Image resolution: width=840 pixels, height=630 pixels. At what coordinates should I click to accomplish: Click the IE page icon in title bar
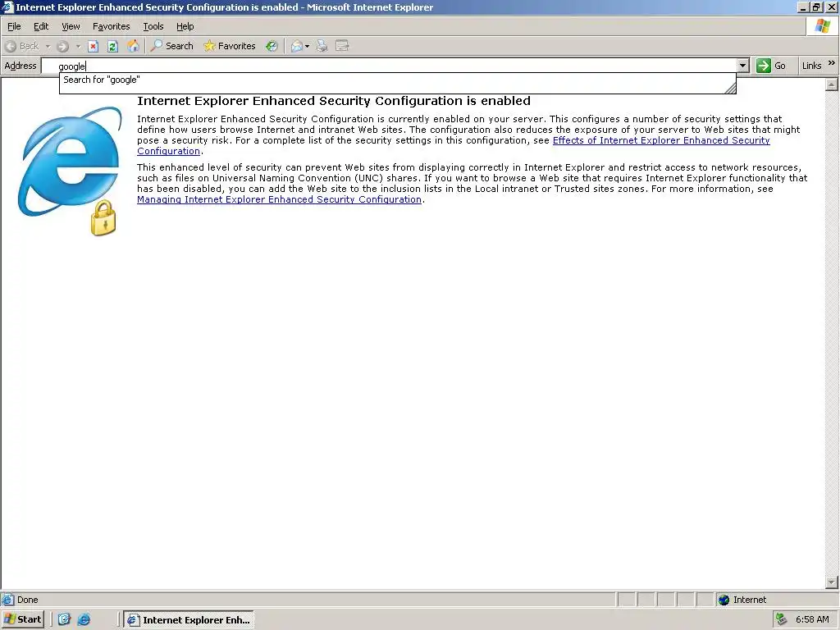(x=7, y=7)
